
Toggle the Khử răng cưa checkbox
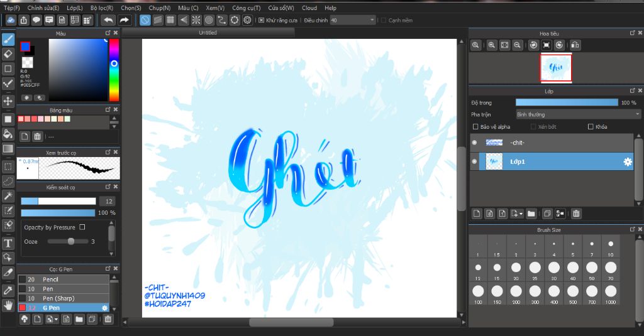pyautogui.click(x=261, y=20)
